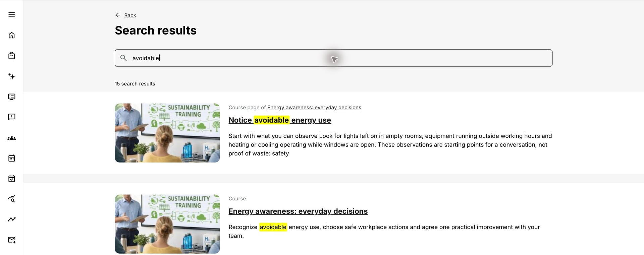Open the people group icon

[x=12, y=138]
